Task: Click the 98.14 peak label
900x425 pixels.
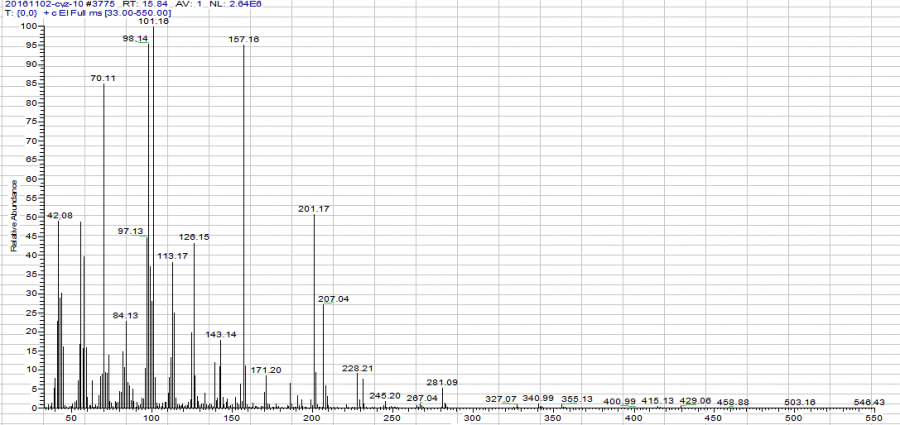Action: click(x=135, y=38)
